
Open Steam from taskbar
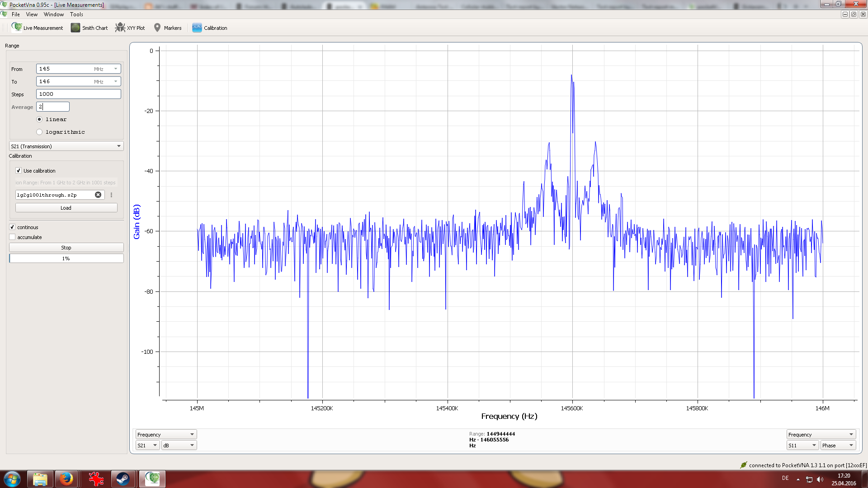coord(123,479)
